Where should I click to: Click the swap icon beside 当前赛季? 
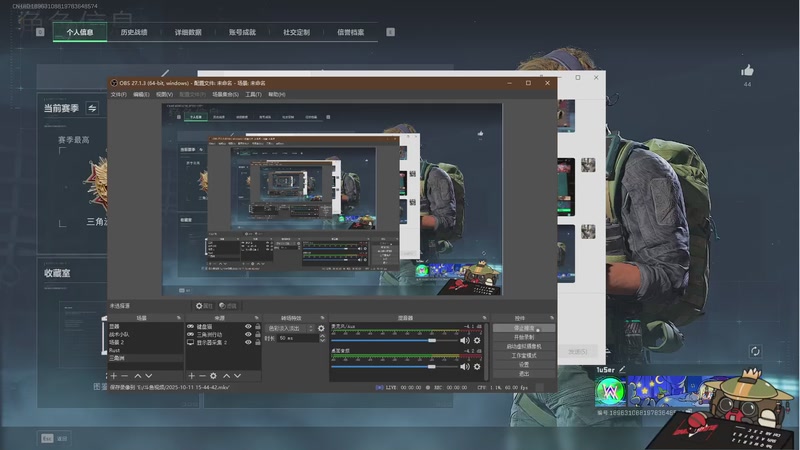[92, 108]
